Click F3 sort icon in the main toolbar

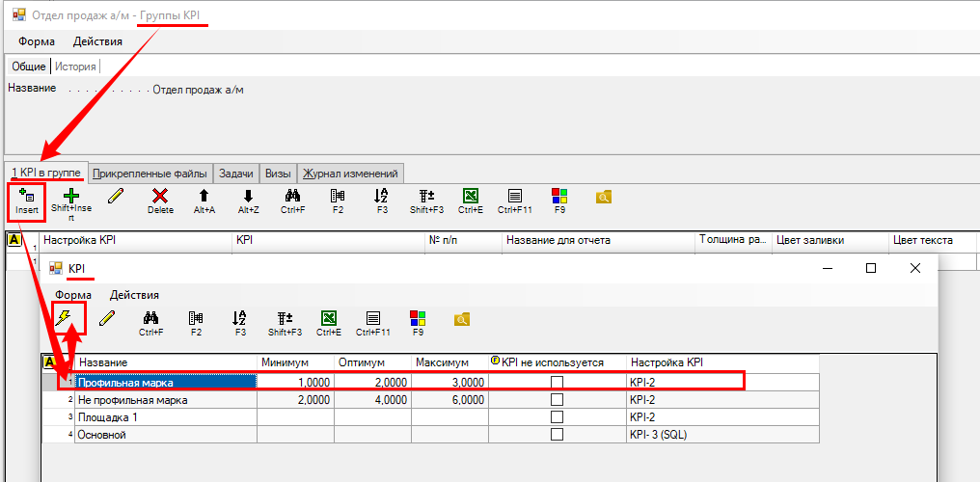click(x=382, y=197)
